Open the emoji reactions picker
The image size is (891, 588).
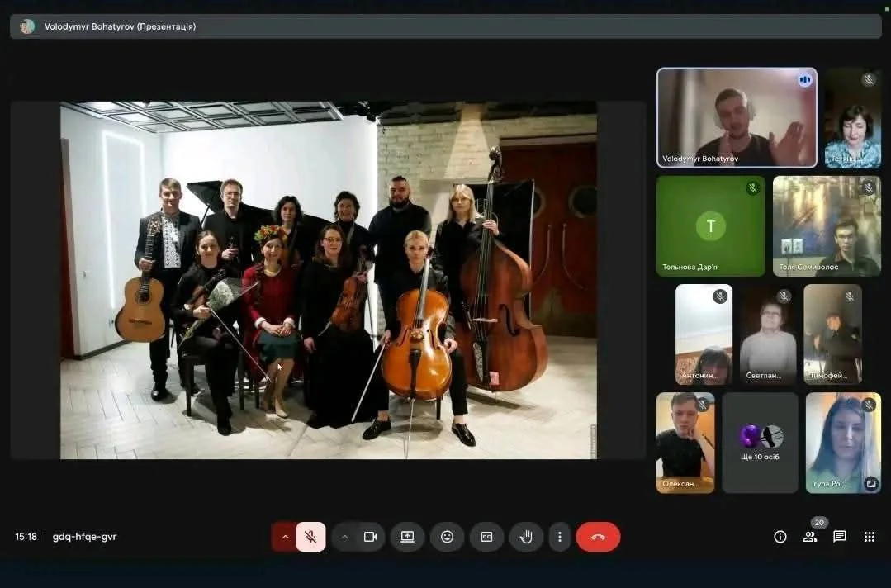coord(447,537)
